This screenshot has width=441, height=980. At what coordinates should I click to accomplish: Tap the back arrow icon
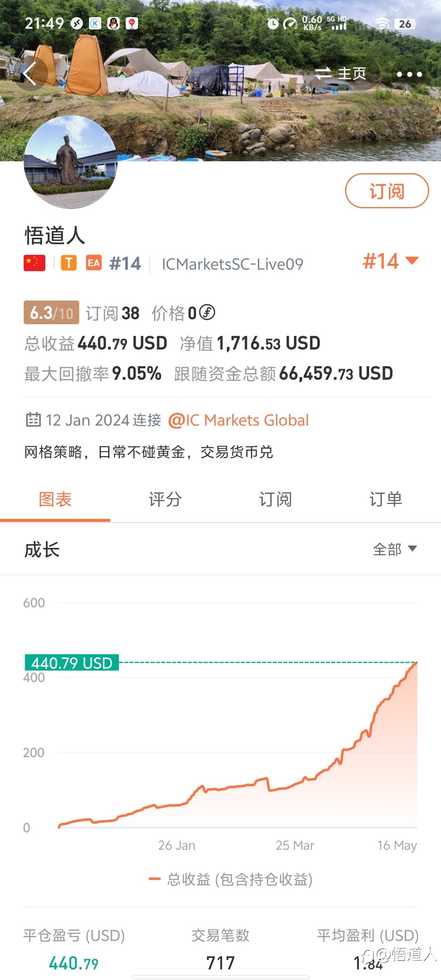(30, 74)
